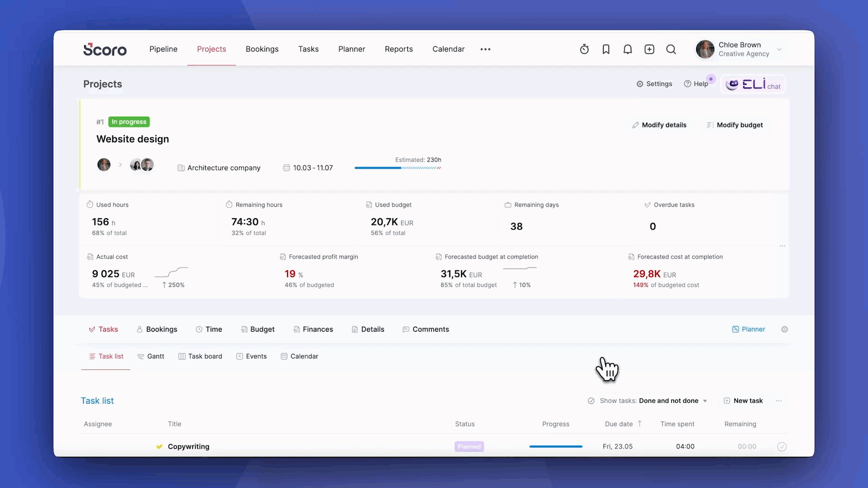Click the Help link

click(x=696, y=84)
